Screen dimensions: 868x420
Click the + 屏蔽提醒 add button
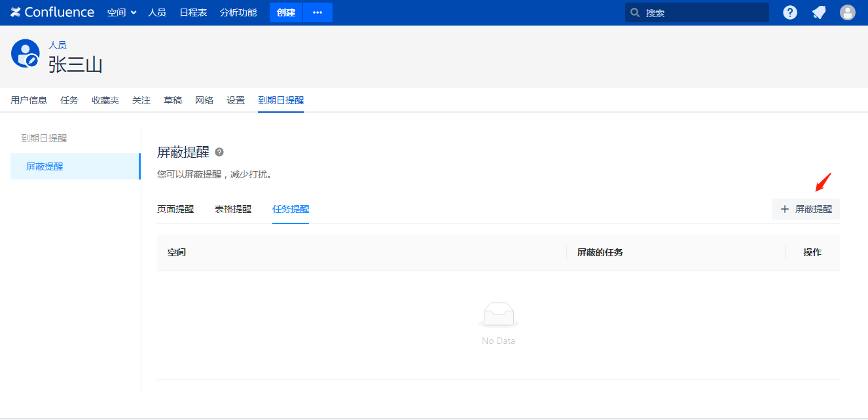806,209
